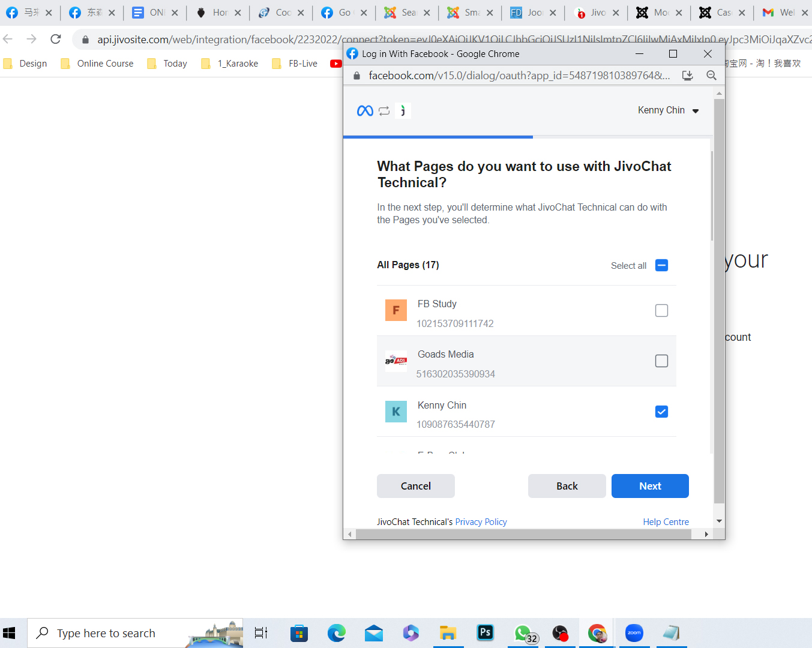Click the All Pages (17) heading

coord(408,265)
